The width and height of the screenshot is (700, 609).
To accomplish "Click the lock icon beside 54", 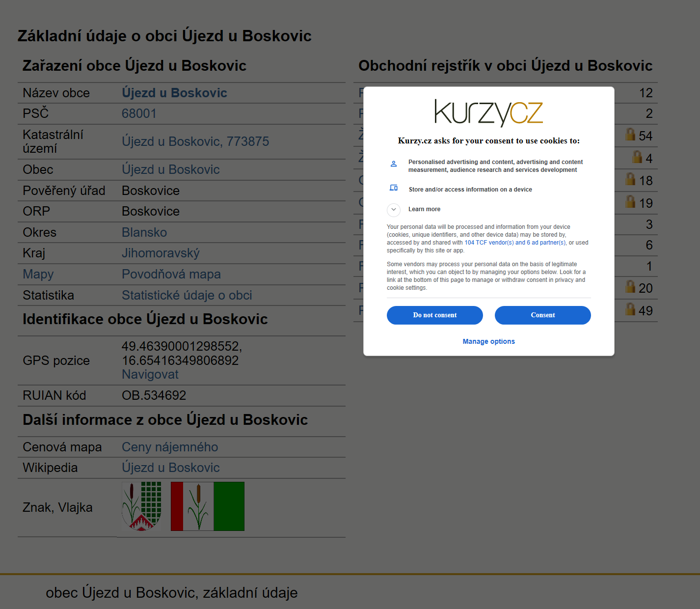I will click(x=630, y=134).
